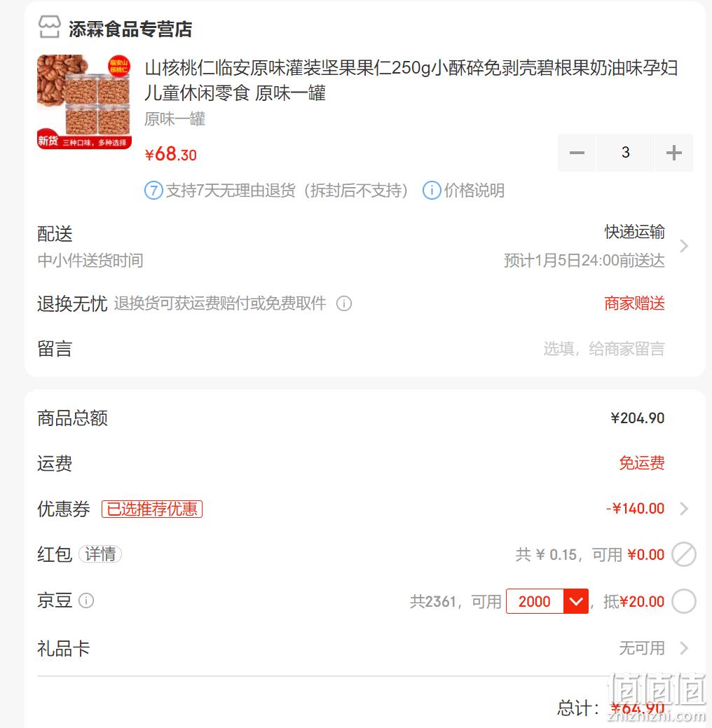Screen dimensions: 712x728
Task: Open the walnut product thumbnail image
Action: click(x=84, y=102)
